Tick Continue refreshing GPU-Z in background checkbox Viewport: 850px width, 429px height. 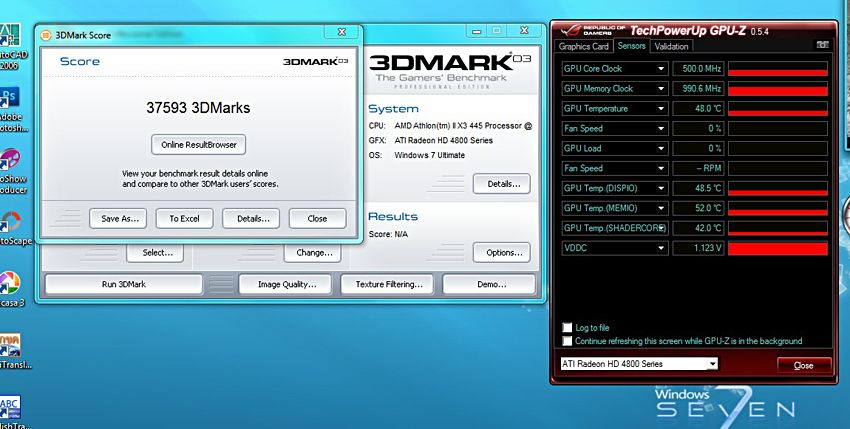coord(567,341)
